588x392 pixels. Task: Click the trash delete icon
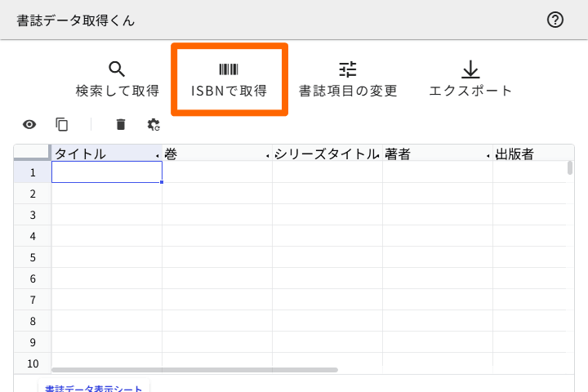coord(121,124)
